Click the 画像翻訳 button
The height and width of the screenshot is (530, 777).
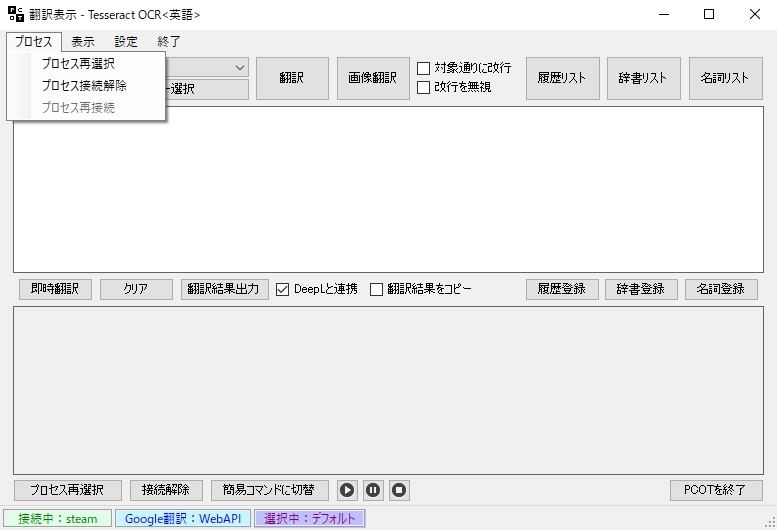click(373, 78)
